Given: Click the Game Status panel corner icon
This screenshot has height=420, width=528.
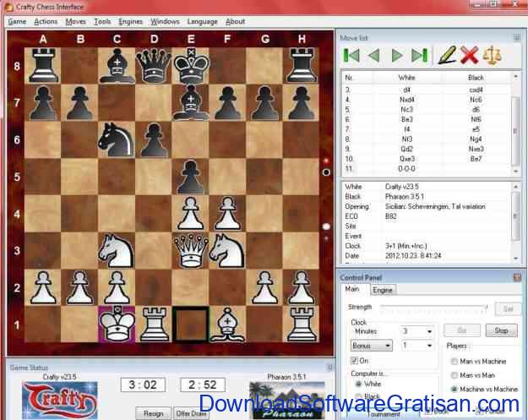Looking at the screenshot, I should (330, 368).
